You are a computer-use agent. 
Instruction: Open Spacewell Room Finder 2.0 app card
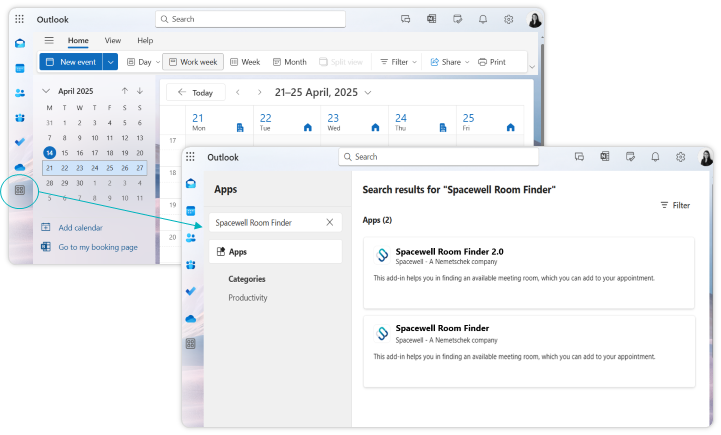coord(529,273)
